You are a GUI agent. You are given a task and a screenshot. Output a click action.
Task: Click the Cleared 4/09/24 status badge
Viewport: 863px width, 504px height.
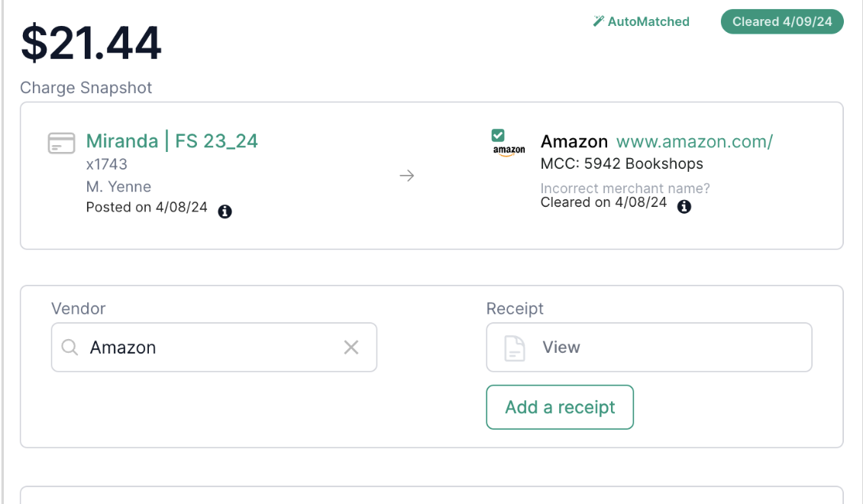tap(782, 21)
